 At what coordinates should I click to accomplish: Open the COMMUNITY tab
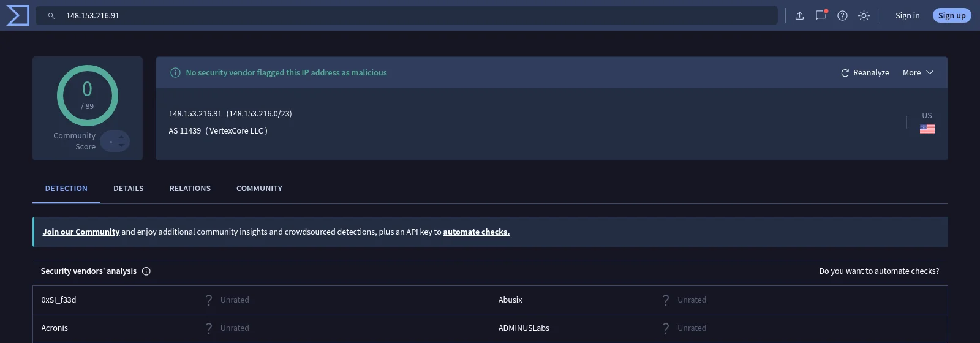point(259,188)
